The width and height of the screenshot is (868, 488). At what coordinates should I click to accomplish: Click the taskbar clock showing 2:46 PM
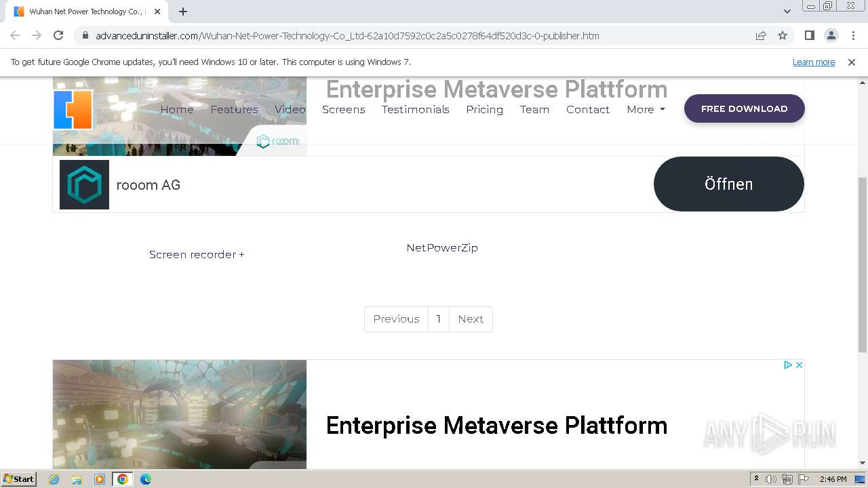tap(833, 479)
